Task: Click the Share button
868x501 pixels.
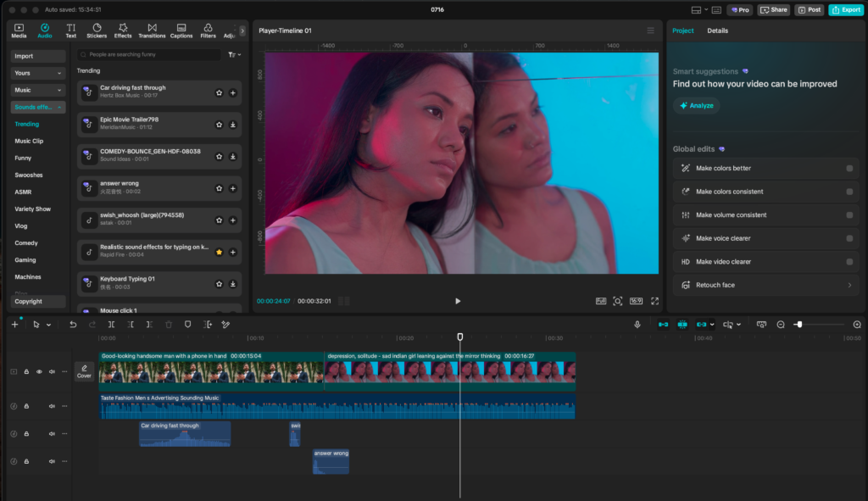Action: pyautogui.click(x=774, y=10)
